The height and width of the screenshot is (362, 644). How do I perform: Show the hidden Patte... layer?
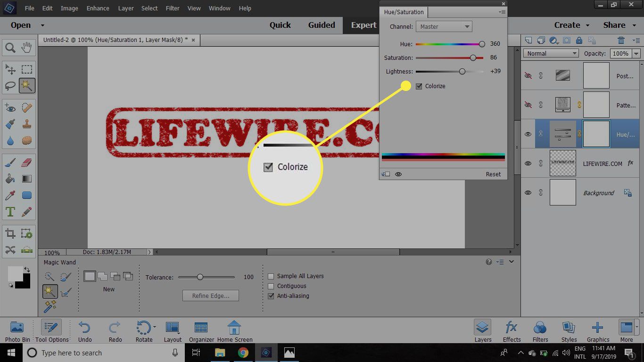click(528, 105)
